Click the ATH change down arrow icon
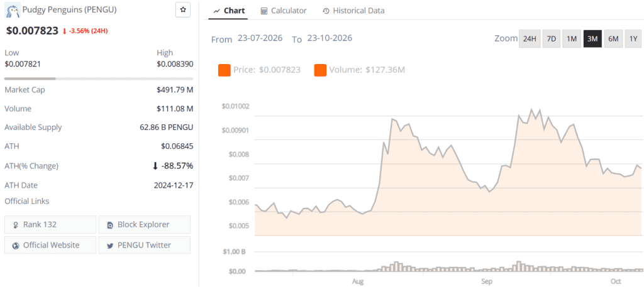Screen dimensions: 644x287 (155, 166)
